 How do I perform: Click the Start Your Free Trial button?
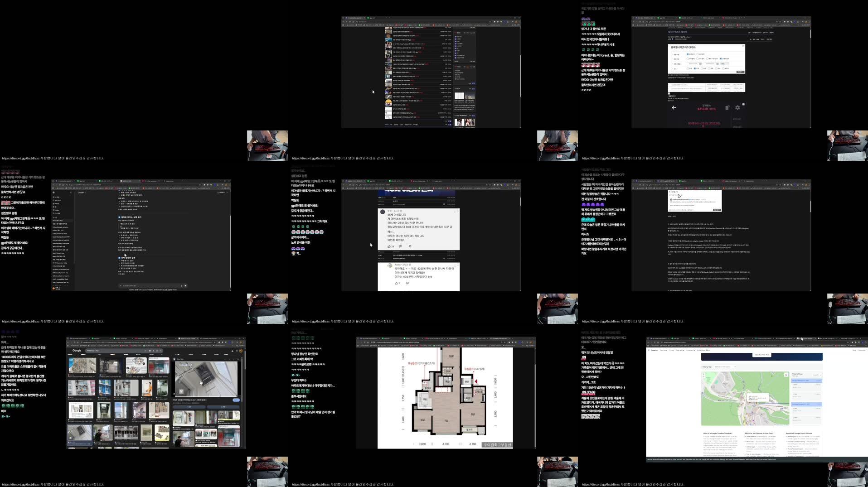pyautogui.click(x=761, y=355)
